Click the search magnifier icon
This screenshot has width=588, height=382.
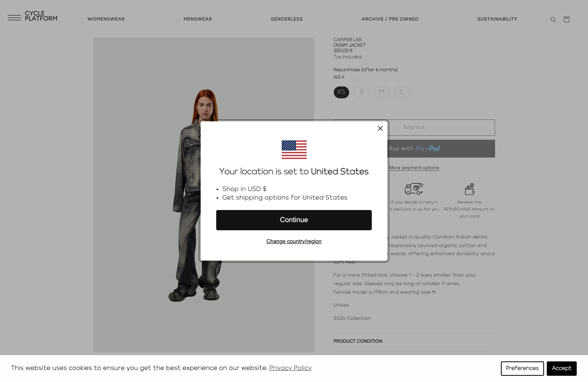pyautogui.click(x=553, y=19)
